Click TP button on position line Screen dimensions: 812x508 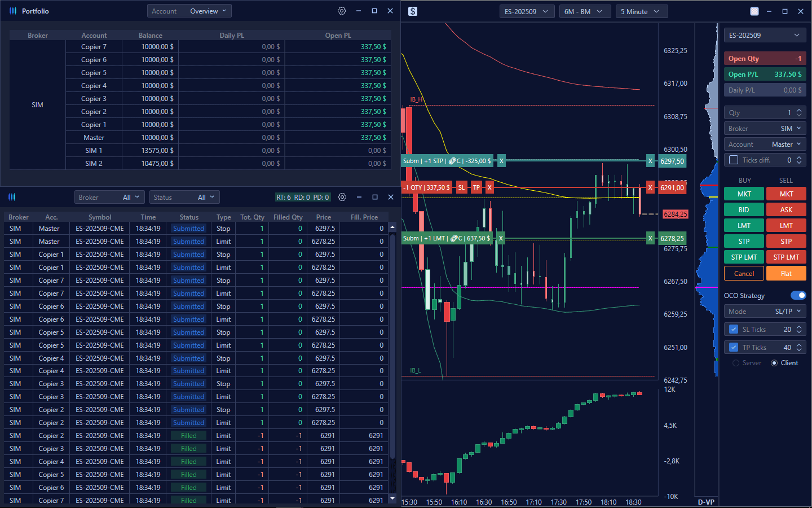pyautogui.click(x=476, y=187)
